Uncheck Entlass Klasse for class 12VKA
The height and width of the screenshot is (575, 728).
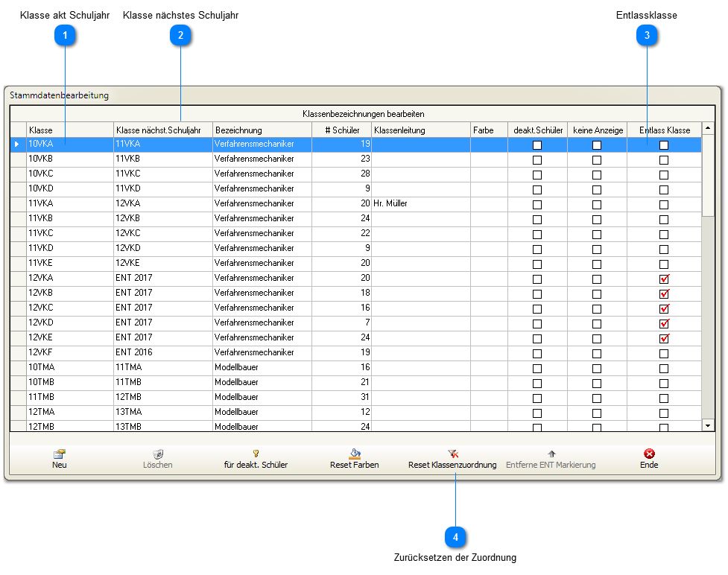coord(664,279)
